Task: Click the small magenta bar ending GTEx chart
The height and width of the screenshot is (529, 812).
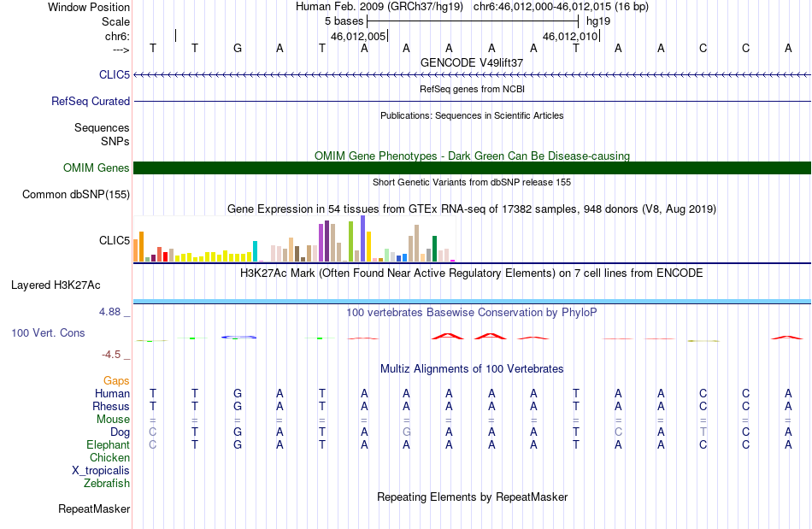Action: click(453, 261)
